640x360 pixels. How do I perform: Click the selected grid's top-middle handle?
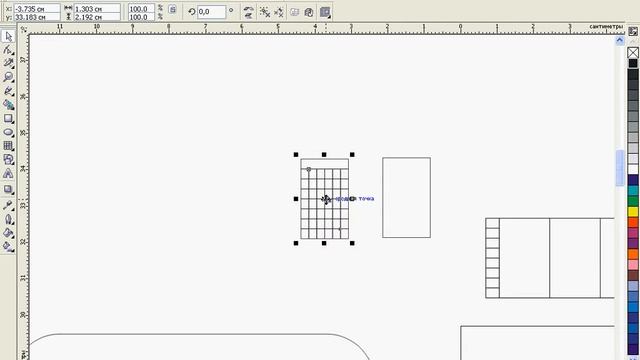point(324,155)
